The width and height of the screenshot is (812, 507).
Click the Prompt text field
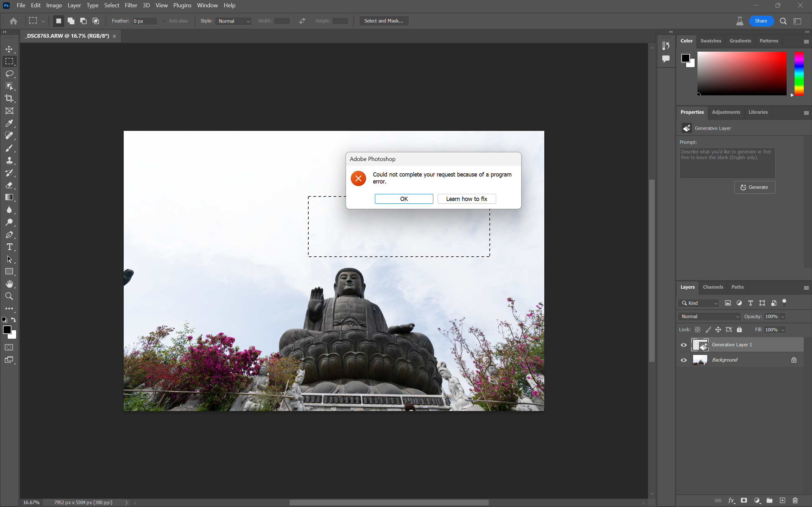(x=727, y=163)
